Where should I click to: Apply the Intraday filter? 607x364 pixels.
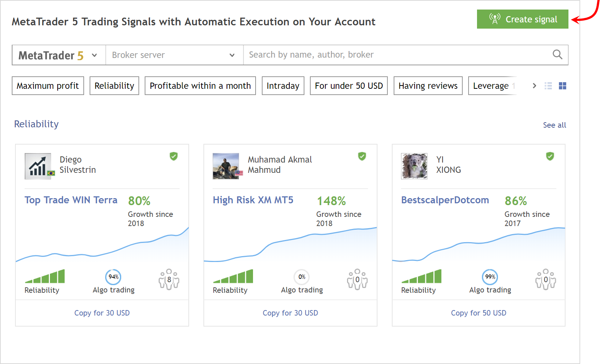click(x=283, y=86)
